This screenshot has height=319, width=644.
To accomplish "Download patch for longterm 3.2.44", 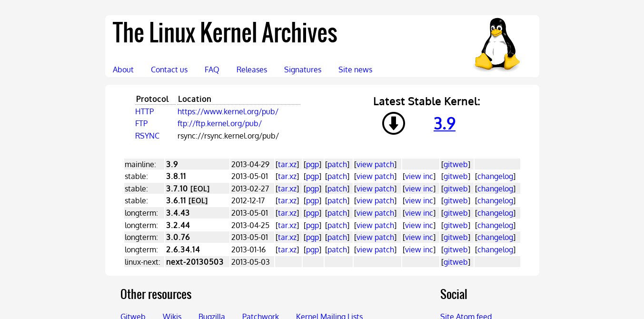I will pos(337,225).
